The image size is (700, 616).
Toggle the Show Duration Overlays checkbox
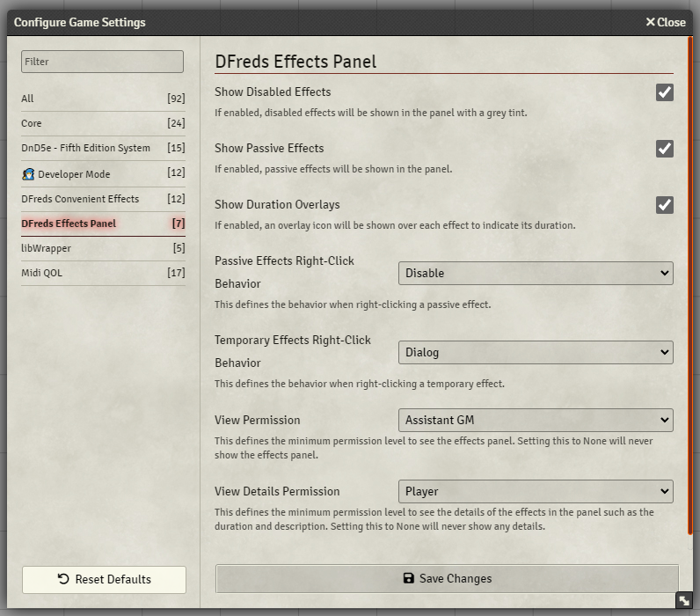664,204
